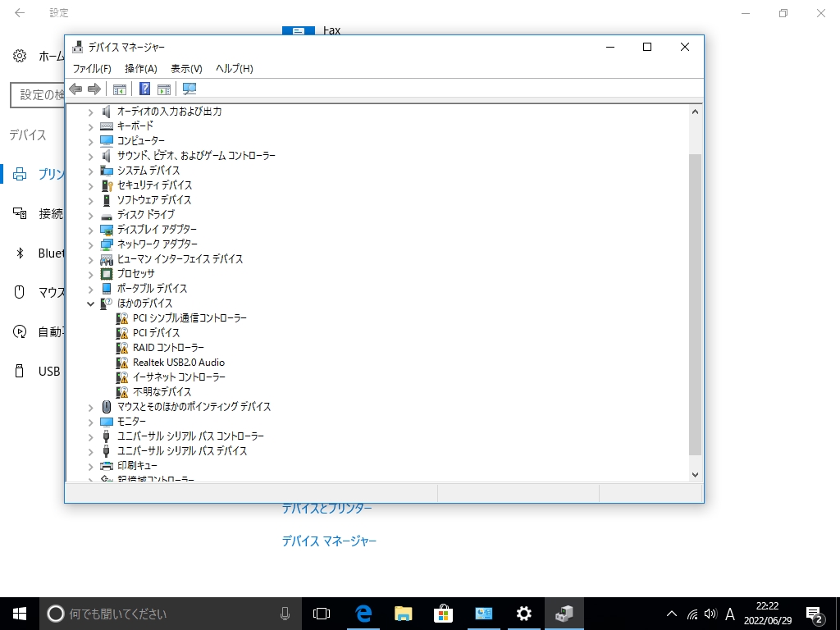Click the blue Help question-mark toolbar icon
Image resolution: width=840 pixels, height=630 pixels.
pos(144,89)
